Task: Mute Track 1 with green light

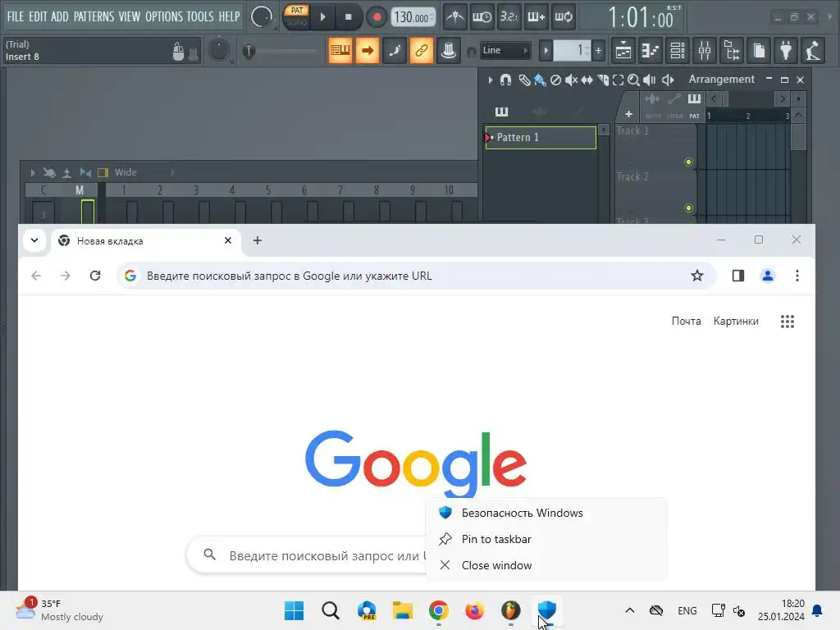Action: pyautogui.click(x=688, y=162)
